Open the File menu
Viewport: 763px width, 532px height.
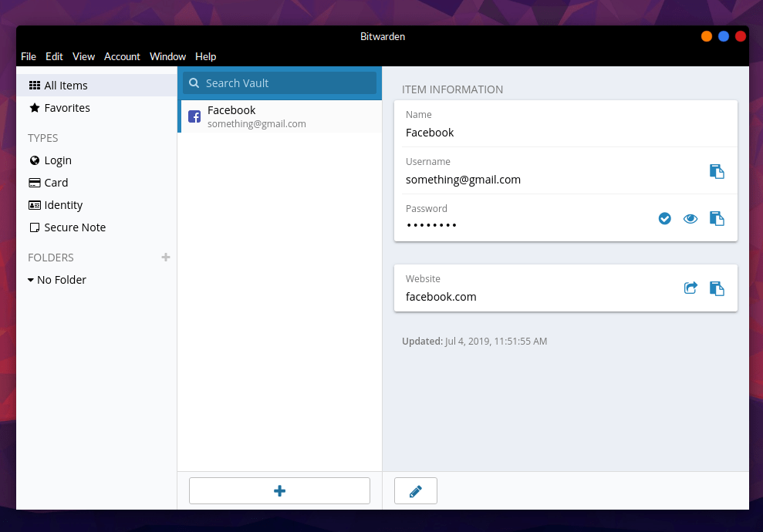tap(29, 56)
